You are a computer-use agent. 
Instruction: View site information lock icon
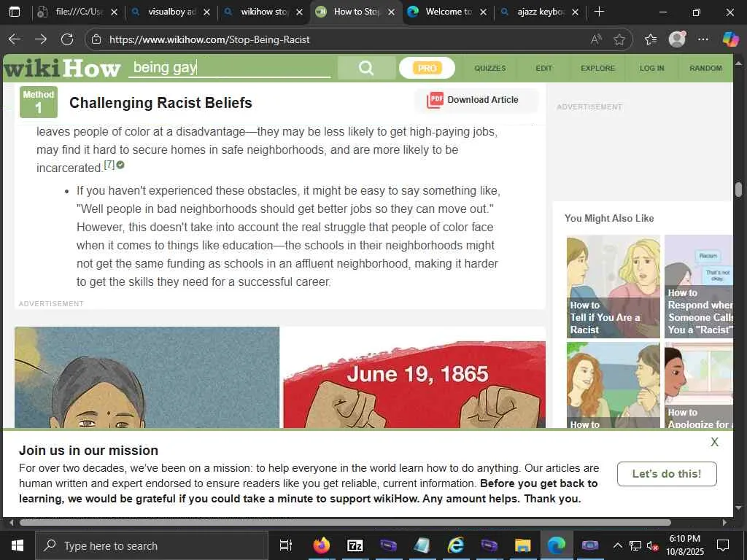point(96,39)
